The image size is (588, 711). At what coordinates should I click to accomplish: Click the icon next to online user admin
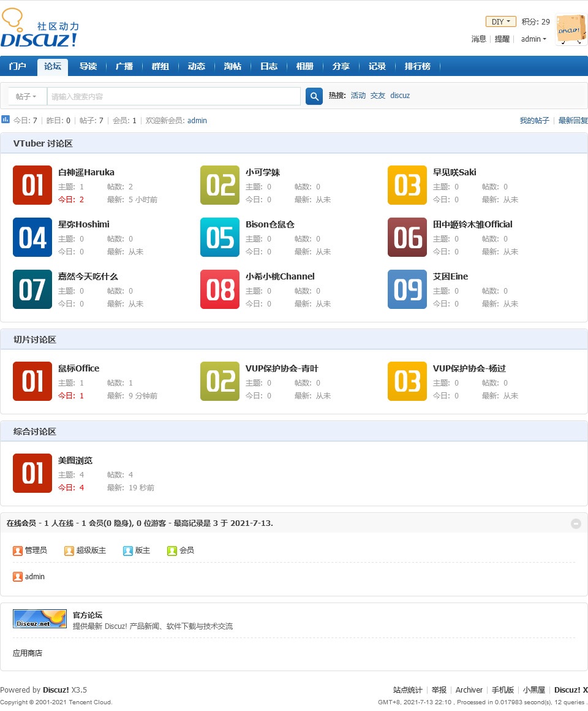point(18,577)
